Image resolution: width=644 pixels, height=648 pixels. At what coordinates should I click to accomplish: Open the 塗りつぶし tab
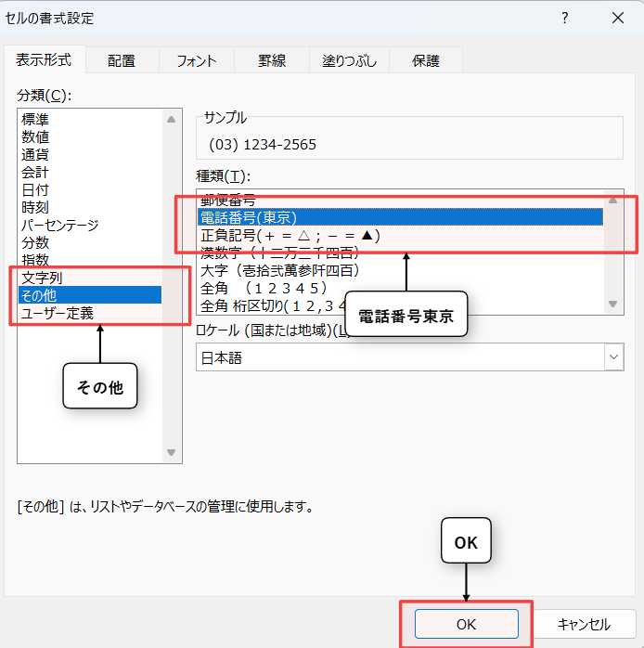click(349, 61)
